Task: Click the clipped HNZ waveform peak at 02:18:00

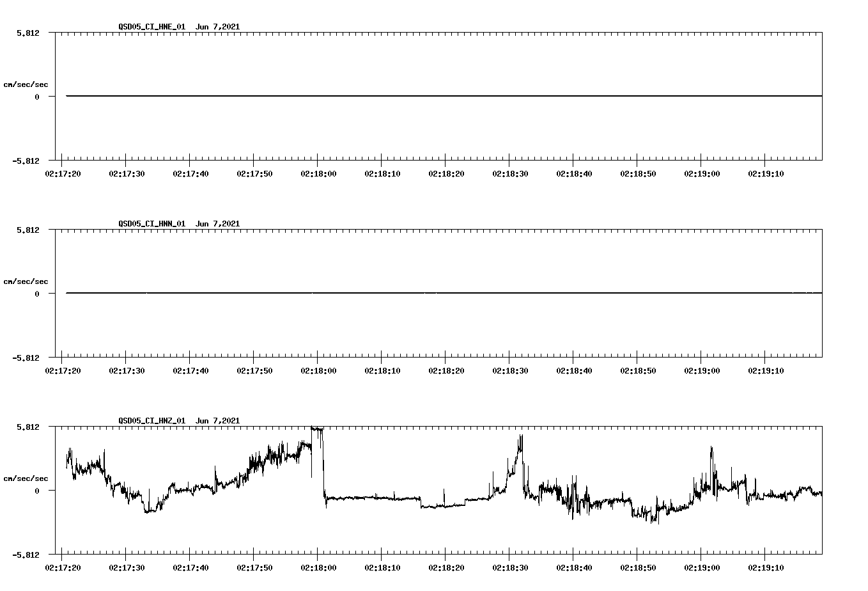Action: [x=317, y=429]
